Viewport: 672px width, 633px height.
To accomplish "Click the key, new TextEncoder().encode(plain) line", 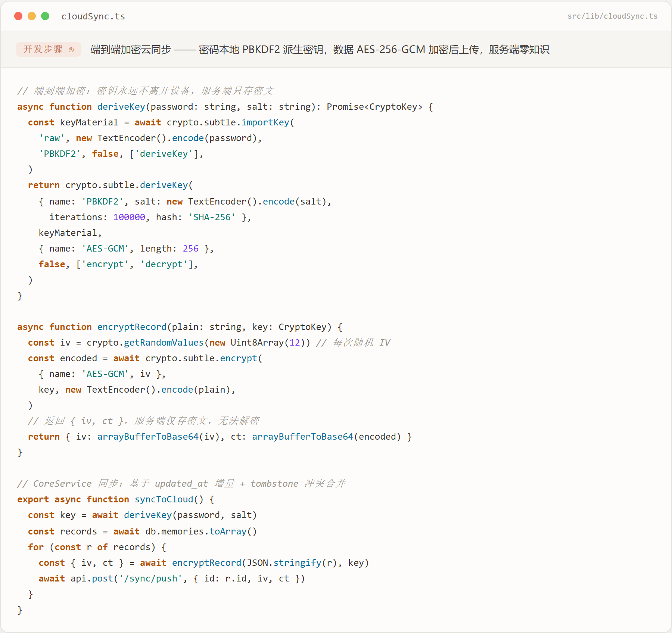I will click(x=137, y=390).
